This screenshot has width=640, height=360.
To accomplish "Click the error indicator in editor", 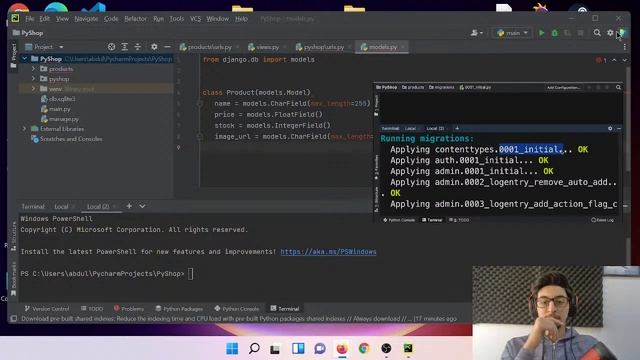I will pyautogui.click(x=601, y=60).
